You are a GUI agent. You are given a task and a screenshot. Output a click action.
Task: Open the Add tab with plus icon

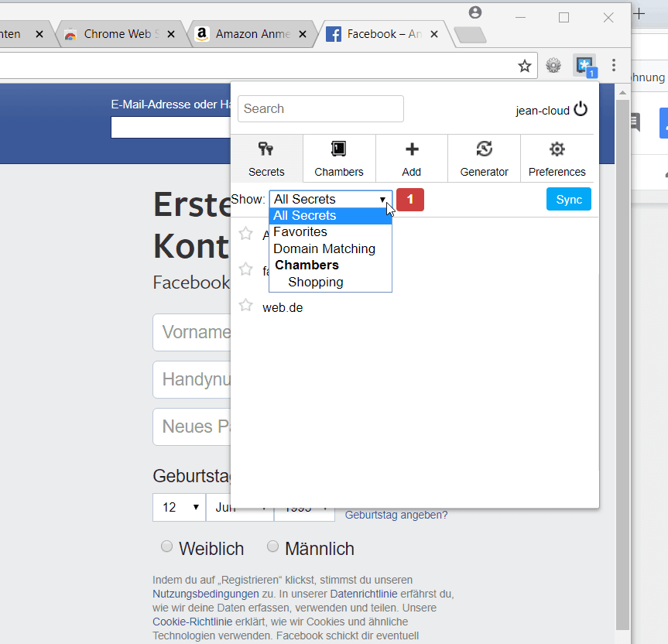pos(412,159)
